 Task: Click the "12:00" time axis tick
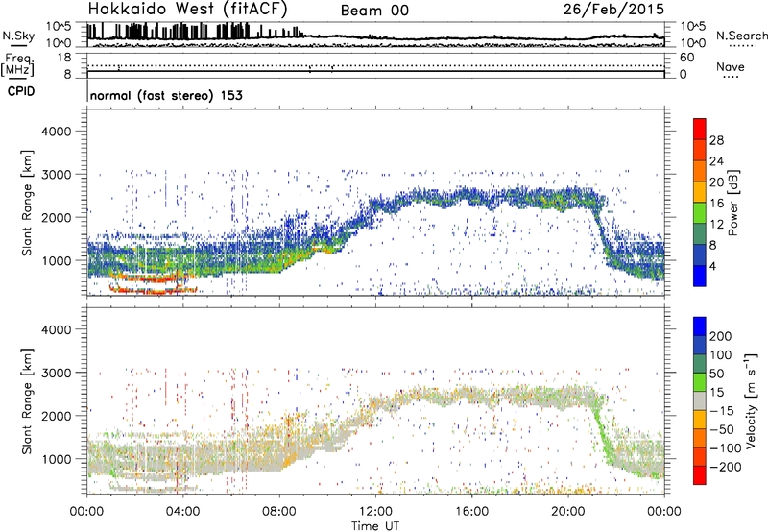pyautogui.click(x=375, y=512)
